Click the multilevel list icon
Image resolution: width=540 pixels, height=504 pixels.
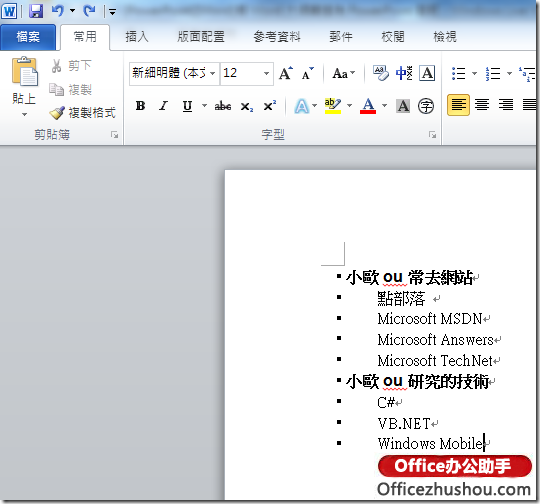coord(527,73)
